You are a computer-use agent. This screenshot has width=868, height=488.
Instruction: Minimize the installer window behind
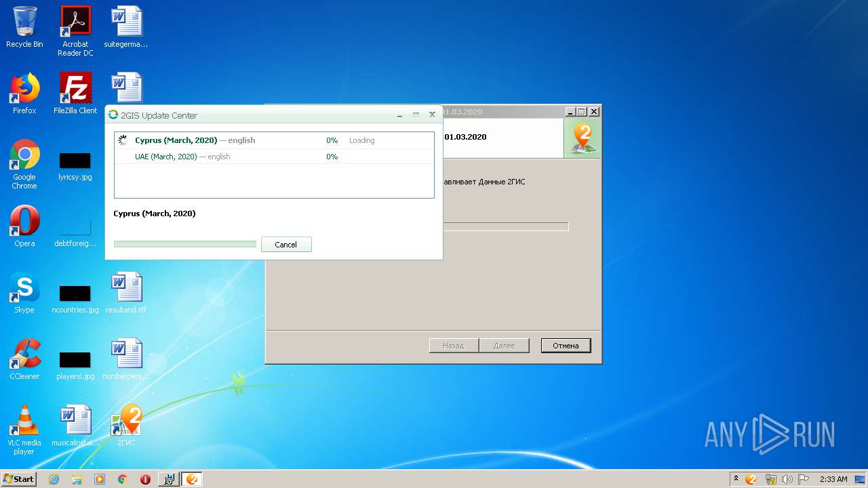pyautogui.click(x=570, y=112)
